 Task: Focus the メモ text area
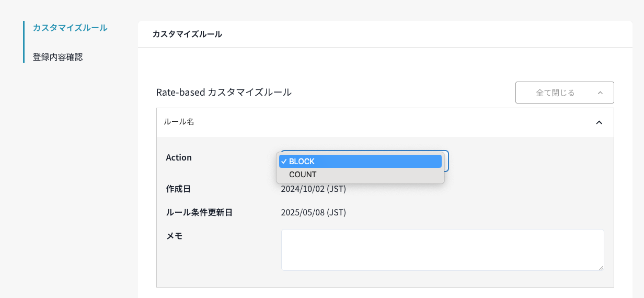pos(442,249)
